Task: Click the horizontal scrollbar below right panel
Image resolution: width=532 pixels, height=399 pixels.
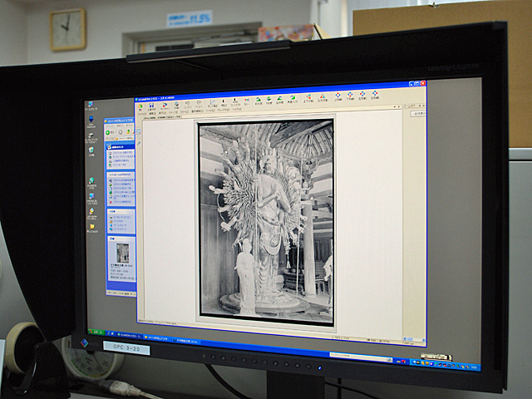Action: 414,339
